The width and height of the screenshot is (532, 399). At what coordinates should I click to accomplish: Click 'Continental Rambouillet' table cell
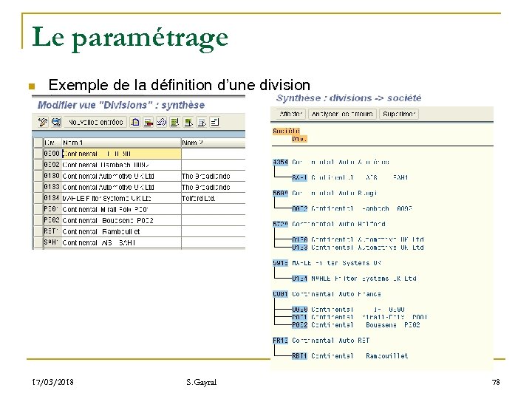(x=121, y=231)
